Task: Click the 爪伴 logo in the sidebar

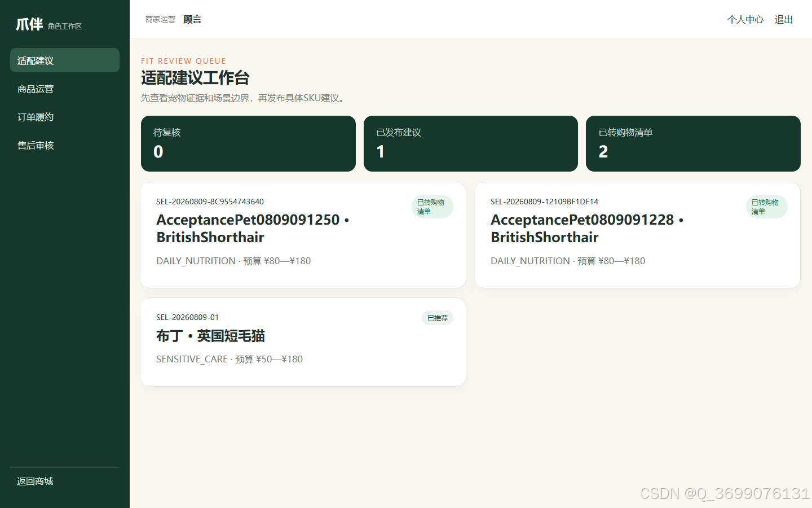Action: pyautogui.click(x=29, y=24)
